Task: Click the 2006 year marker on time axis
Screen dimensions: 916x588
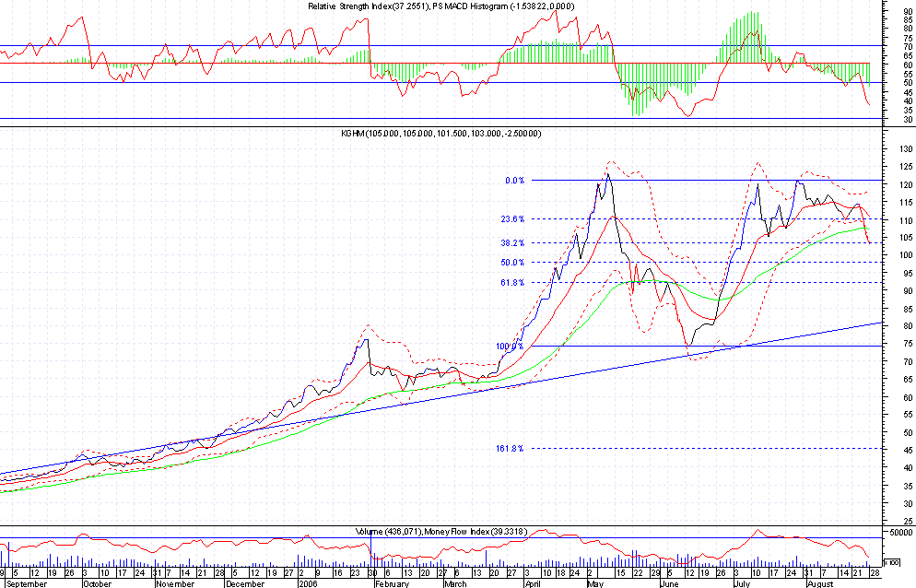Action: tap(308, 583)
